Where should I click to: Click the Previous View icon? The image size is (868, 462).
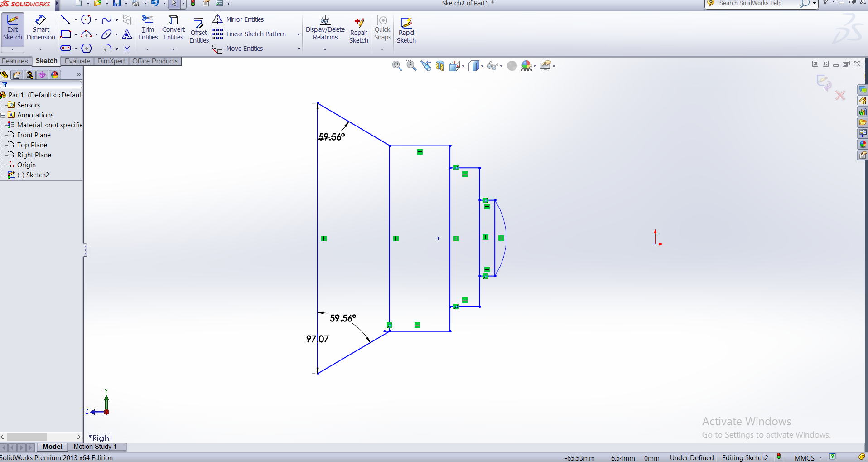426,66
